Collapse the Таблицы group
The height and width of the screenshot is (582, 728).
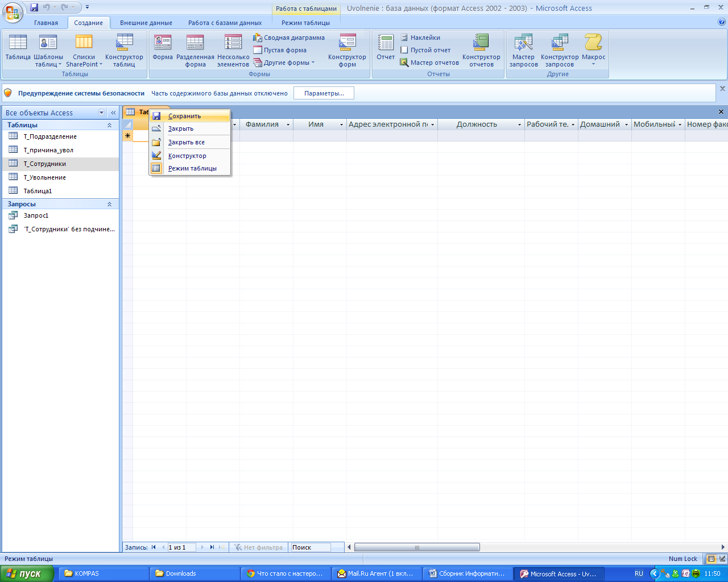(x=109, y=125)
